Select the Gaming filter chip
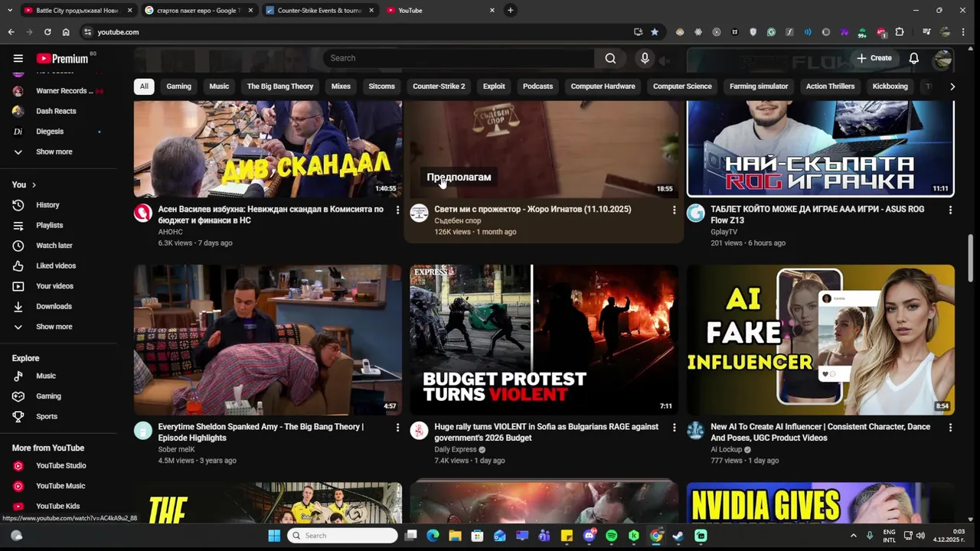980x551 pixels. pos(178,86)
